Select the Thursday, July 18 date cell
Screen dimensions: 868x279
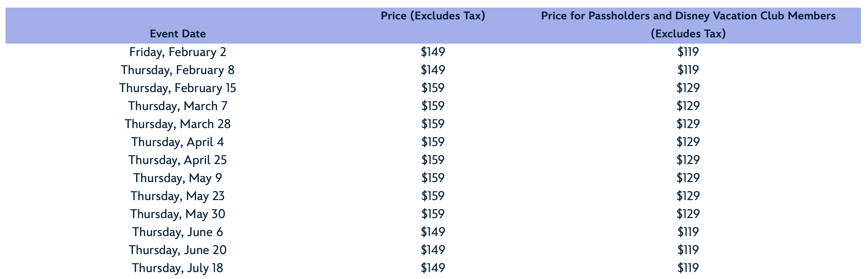click(x=178, y=268)
